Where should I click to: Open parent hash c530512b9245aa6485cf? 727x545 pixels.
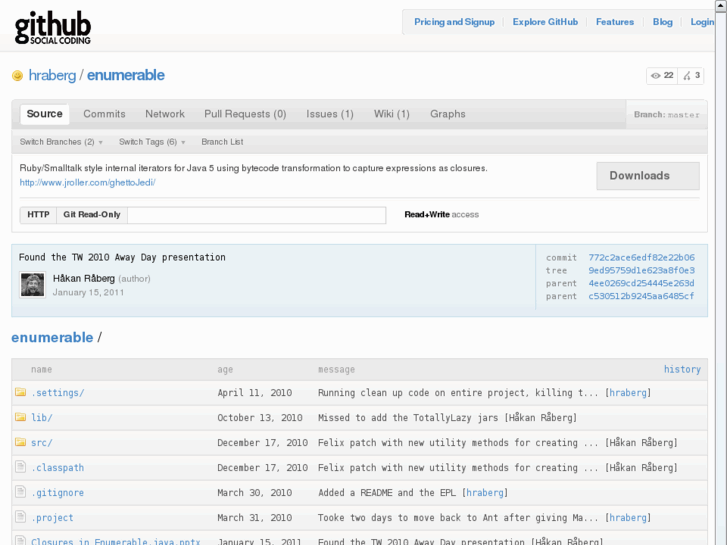pyautogui.click(x=641, y=296)
